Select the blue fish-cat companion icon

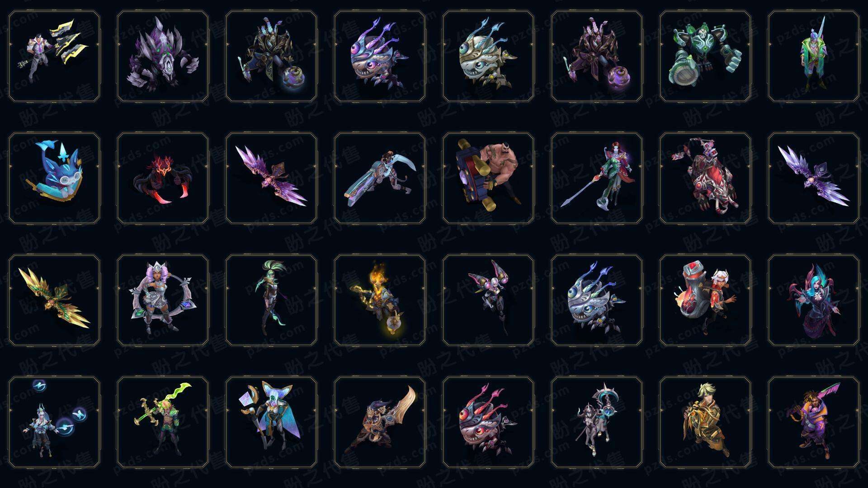(54, 178)
